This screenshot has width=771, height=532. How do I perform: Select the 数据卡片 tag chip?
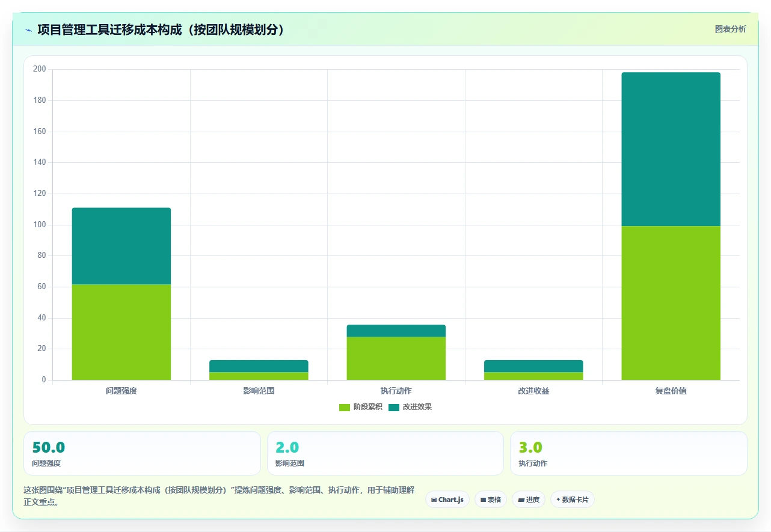pos(573,500)
